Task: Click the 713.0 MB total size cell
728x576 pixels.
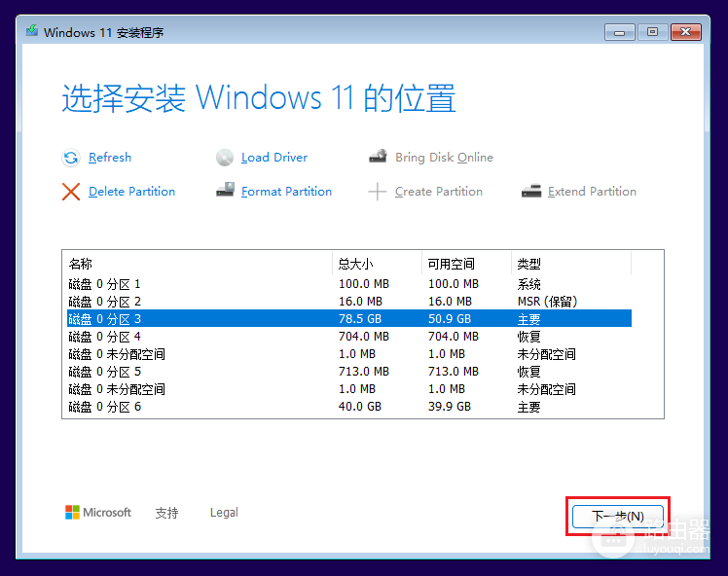Action: coord(364,372)
